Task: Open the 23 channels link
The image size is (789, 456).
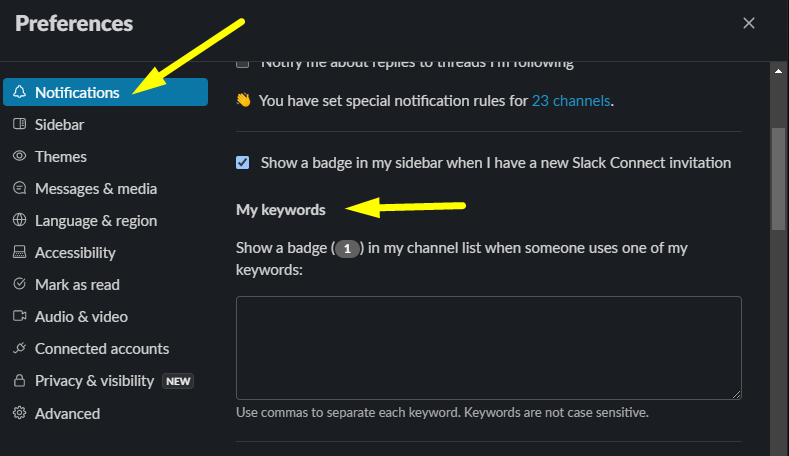Action: (570, 101)
